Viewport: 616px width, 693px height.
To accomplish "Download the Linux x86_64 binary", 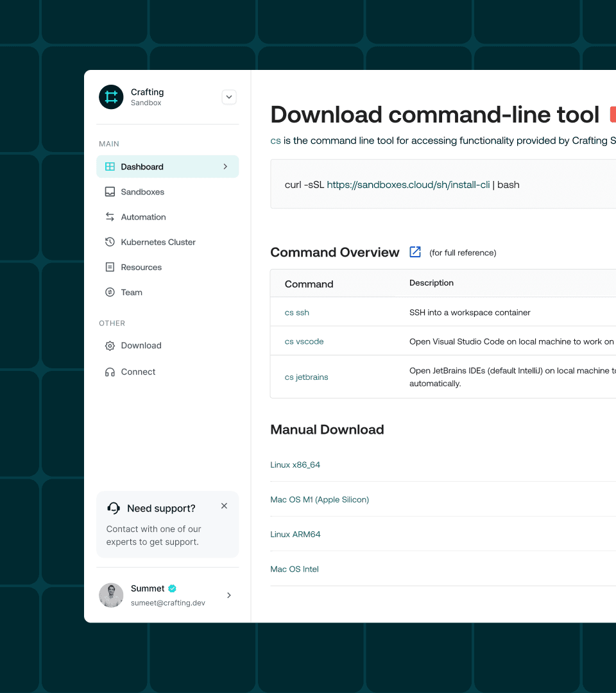I will (295, 465).
